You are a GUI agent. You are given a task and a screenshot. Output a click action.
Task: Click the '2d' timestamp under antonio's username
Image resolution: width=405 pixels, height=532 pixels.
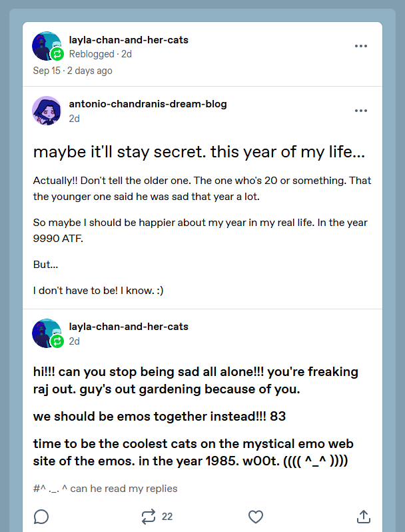pyautogui.click(x=74, y=119)
